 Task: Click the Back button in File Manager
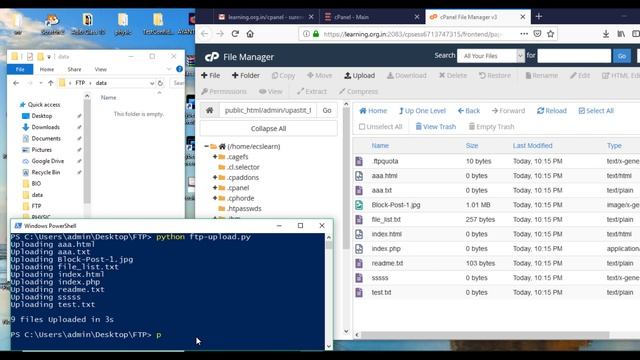(x=469, y=111)
